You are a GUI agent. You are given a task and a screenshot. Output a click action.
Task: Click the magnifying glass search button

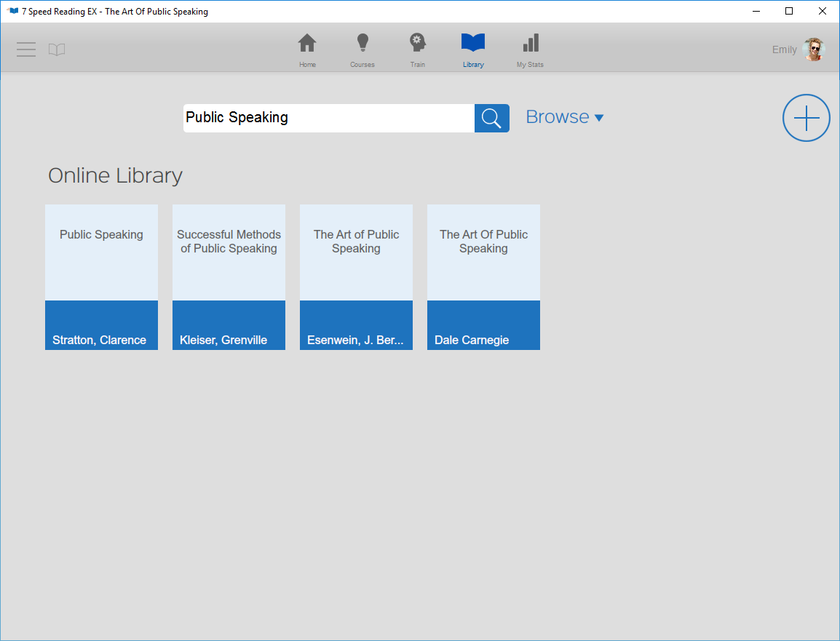pyautogui.click(x=491, y=118)
